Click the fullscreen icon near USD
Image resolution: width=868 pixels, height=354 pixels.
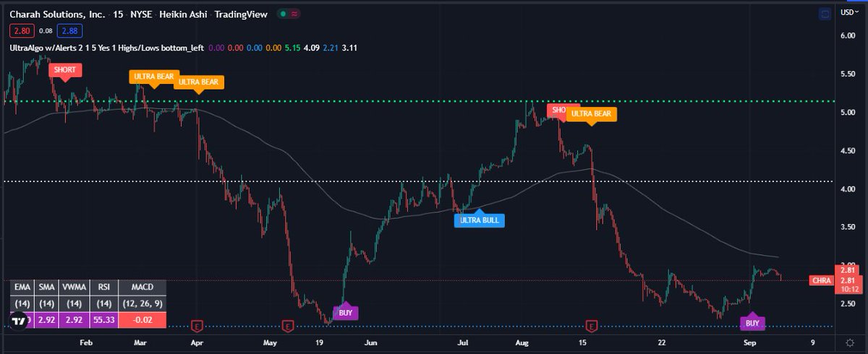point(824,13)
